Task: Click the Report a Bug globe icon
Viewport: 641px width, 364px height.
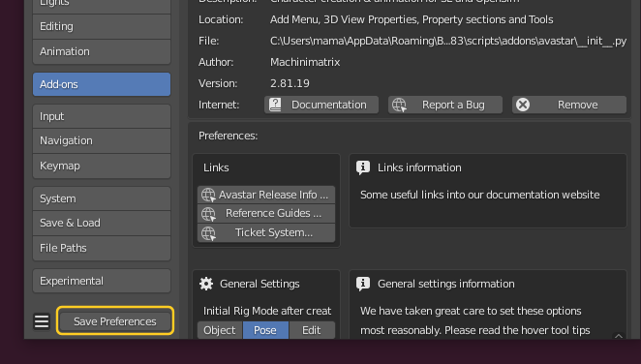Action: click(399, 105)
